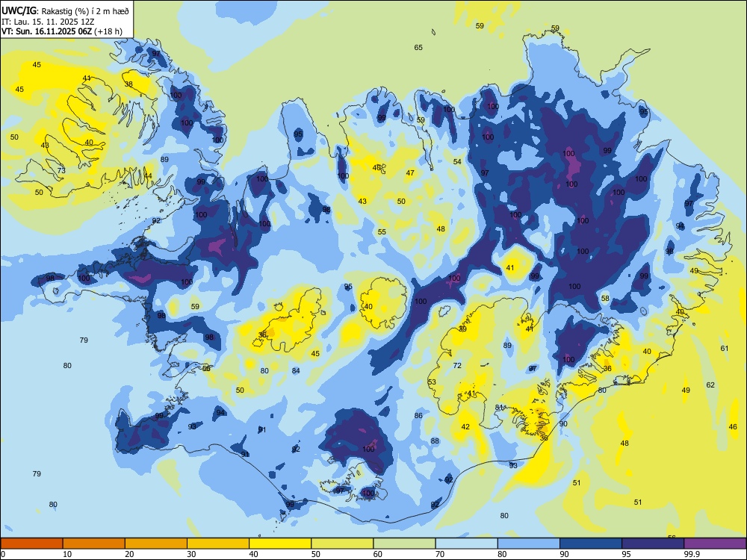Click the purple 99.9+ legend swatch
The height and width of the screenshot is (560, 747).
coord(715,544)
